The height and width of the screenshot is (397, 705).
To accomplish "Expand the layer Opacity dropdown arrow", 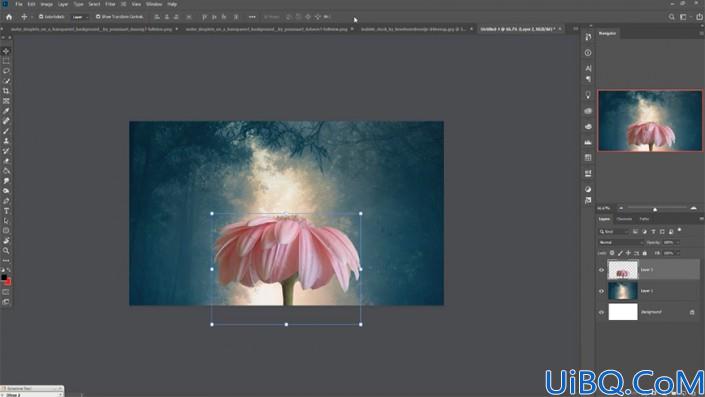I will tap(677, 242).
